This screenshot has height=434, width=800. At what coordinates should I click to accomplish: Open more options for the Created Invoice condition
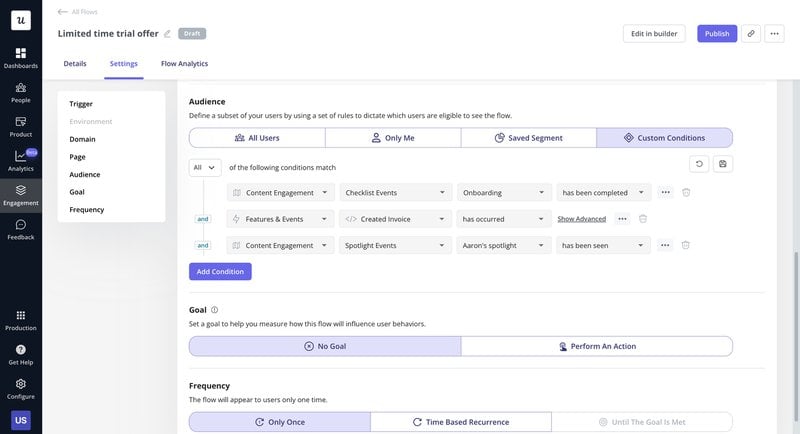click(622, 219)
